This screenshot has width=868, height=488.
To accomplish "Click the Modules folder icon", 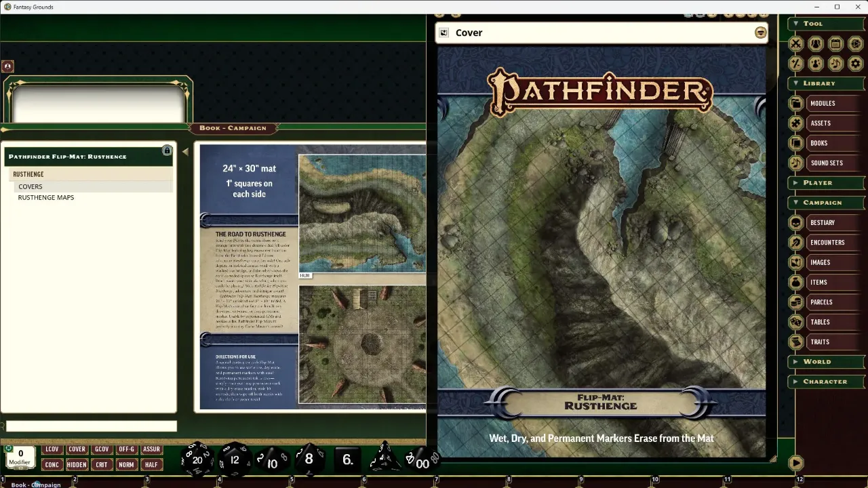I will point(796,104).
